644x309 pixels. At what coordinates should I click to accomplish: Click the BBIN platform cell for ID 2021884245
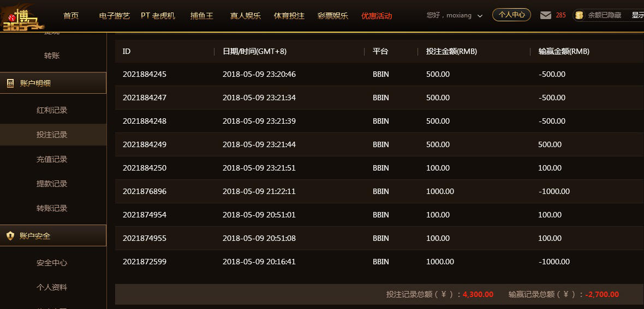(381, 74)
